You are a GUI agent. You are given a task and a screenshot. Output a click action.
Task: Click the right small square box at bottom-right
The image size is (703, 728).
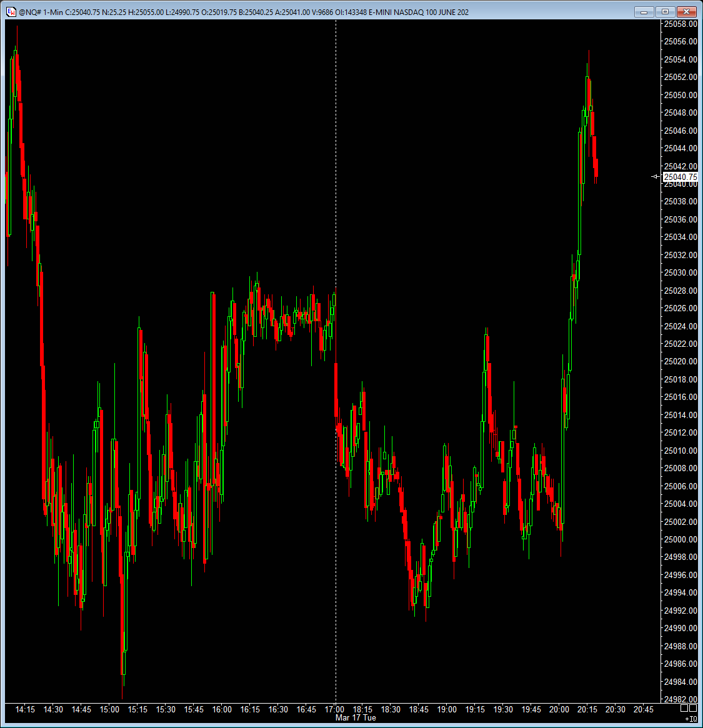click(693, 708)
